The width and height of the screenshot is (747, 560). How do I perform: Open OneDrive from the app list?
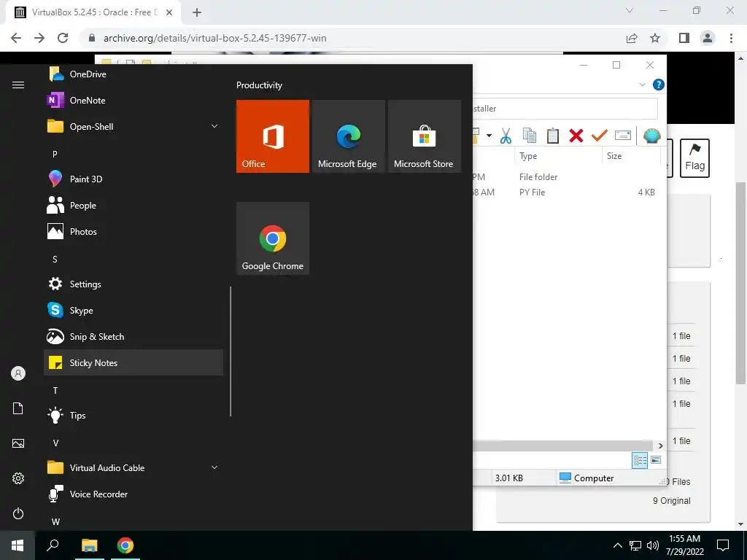point(133,74)
